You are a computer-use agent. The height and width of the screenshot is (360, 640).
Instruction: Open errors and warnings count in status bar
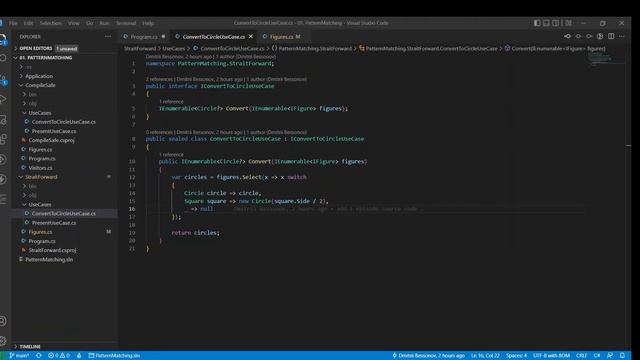tap(59, 356)
